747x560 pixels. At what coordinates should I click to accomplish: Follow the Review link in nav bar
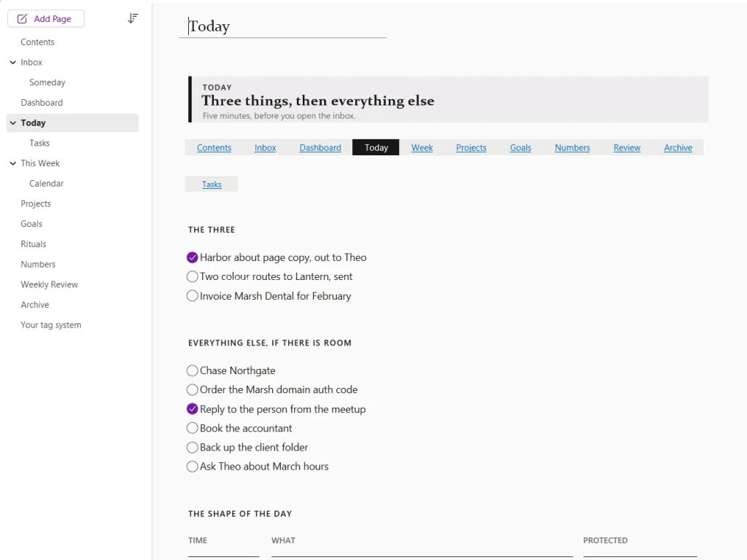point(627,147)
